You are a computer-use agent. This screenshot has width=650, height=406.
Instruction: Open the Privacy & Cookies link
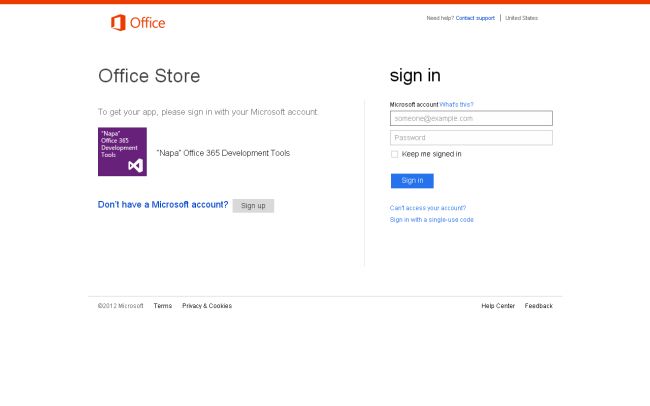(x=207, y=306)
